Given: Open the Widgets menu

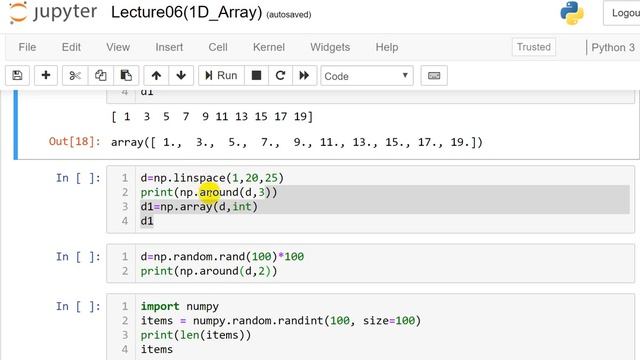Looking at the screenshot, I should click(330, 47).
